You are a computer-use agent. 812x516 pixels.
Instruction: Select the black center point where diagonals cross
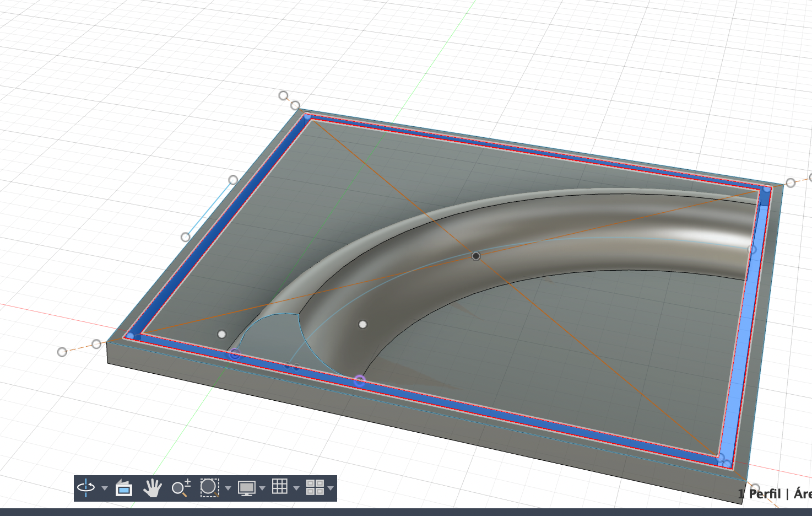476,256
